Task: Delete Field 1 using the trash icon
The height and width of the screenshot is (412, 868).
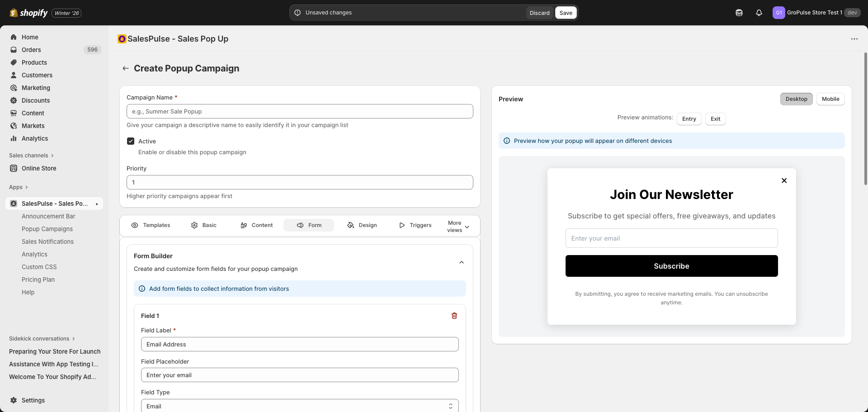Action: click(454, 316)
